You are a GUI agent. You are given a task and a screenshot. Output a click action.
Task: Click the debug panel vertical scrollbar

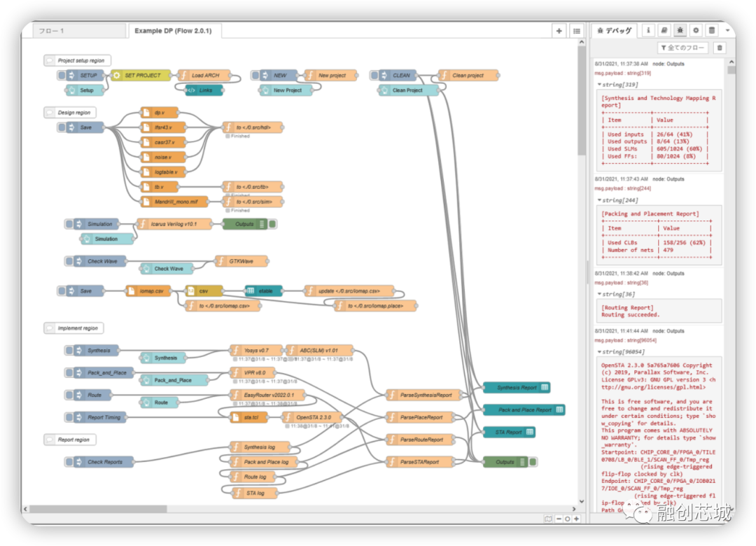point(731,71)
